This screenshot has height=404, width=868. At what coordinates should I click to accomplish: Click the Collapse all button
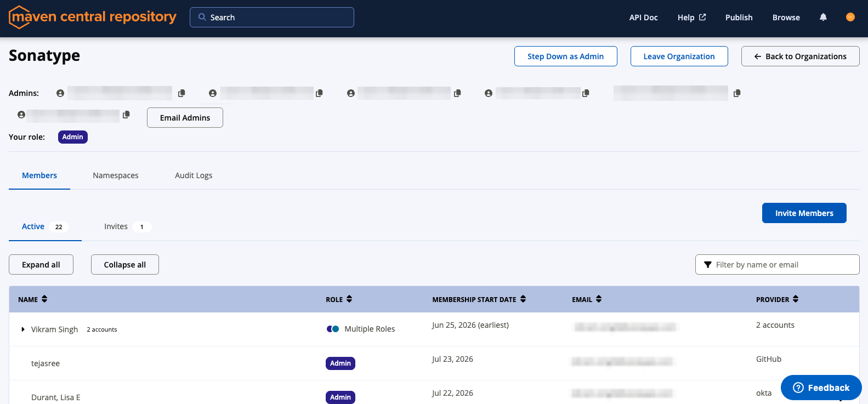(x=125, y=265)
